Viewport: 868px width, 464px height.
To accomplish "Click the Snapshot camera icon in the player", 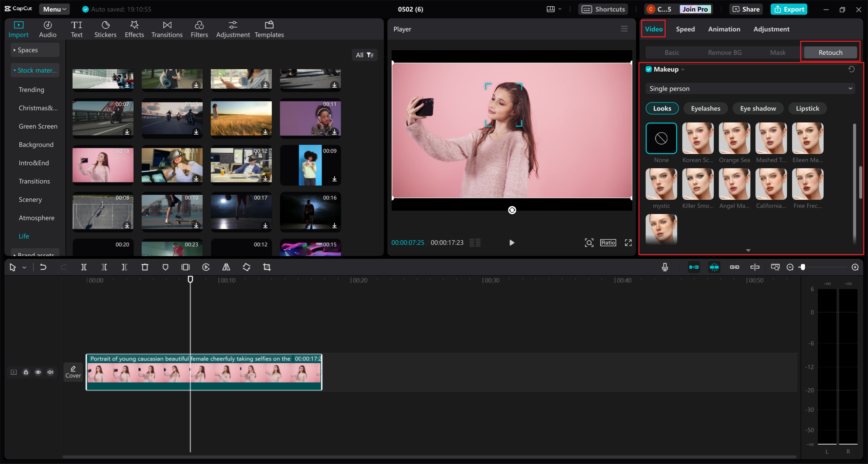I will tap(589, 243).
